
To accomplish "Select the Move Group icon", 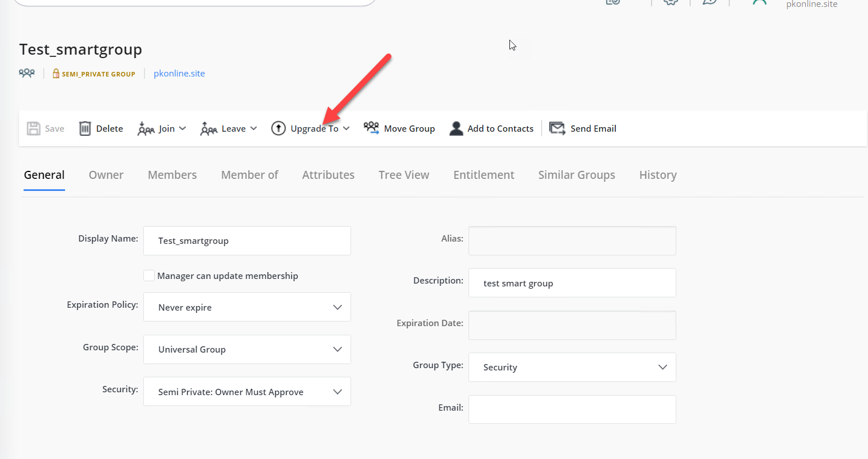I will click(x=371, y=128).
